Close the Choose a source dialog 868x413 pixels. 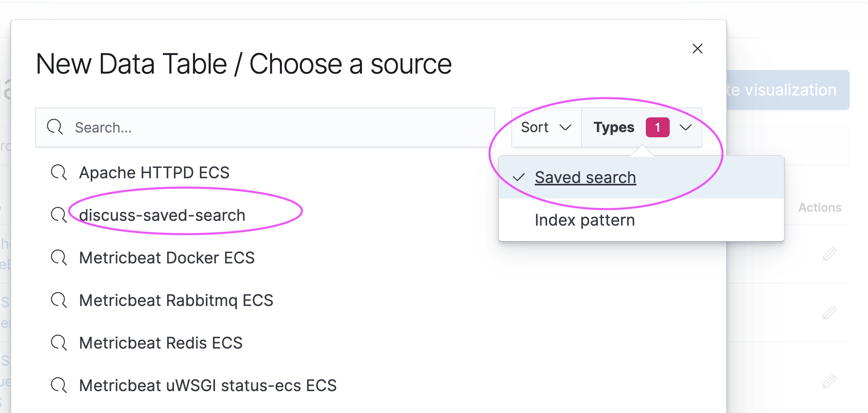coord(697,49)
